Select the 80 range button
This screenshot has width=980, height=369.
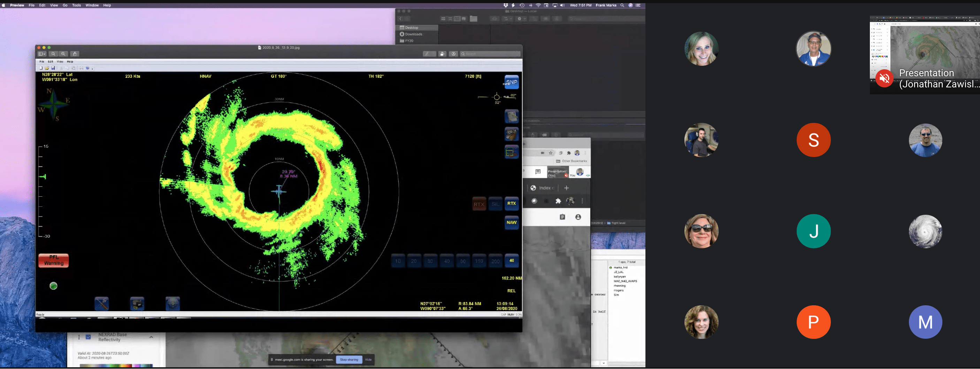(463, 261)
